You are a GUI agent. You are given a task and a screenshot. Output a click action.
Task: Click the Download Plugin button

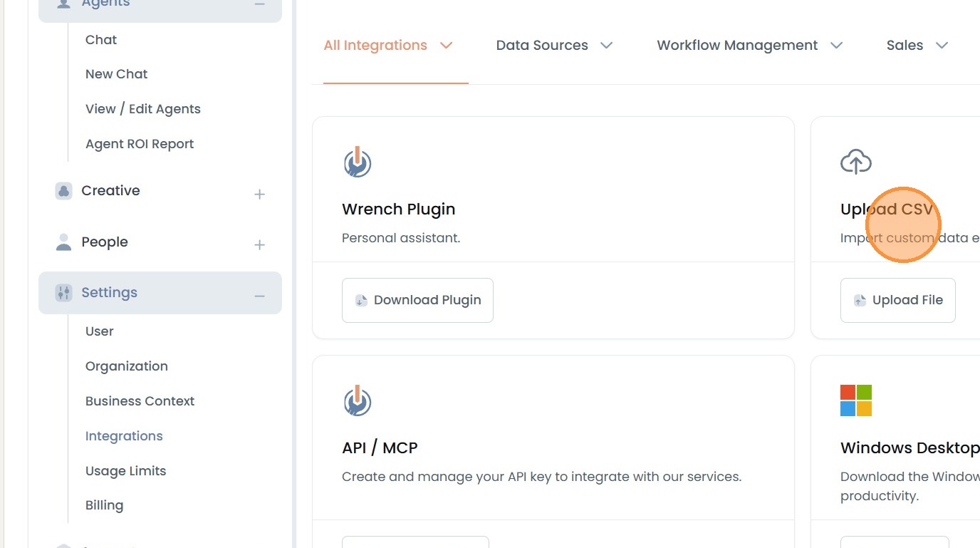click(417, 300)
